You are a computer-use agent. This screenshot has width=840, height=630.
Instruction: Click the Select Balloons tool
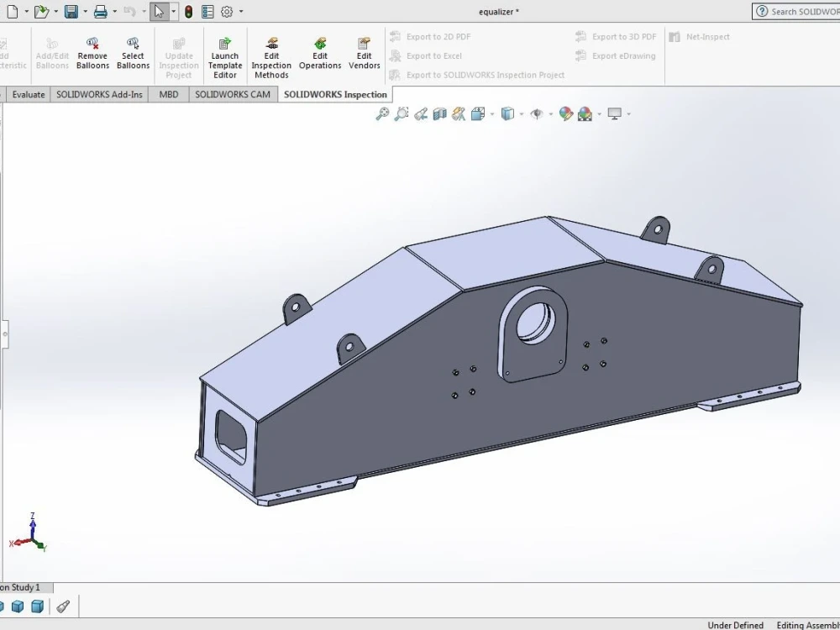(x=133, y=54)
